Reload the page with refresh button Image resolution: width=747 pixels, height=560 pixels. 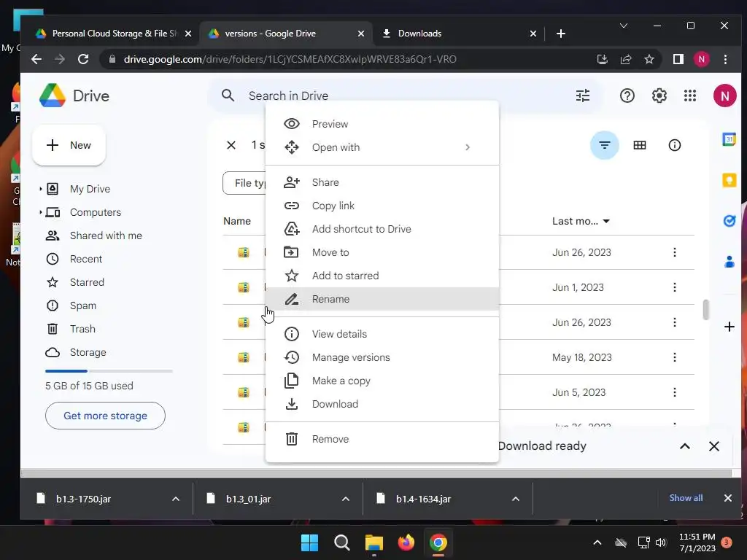[83, 59]
